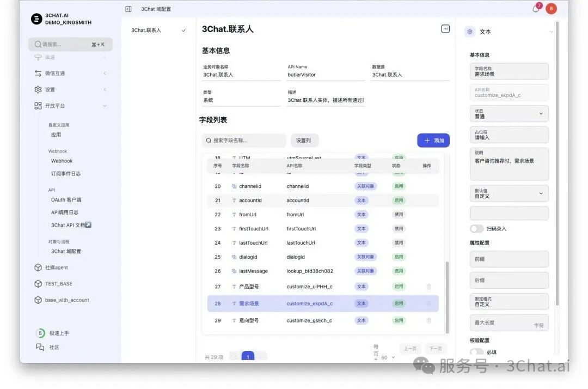
Task: Select the lastTouchUrl field name
Action: pos(254,242)
